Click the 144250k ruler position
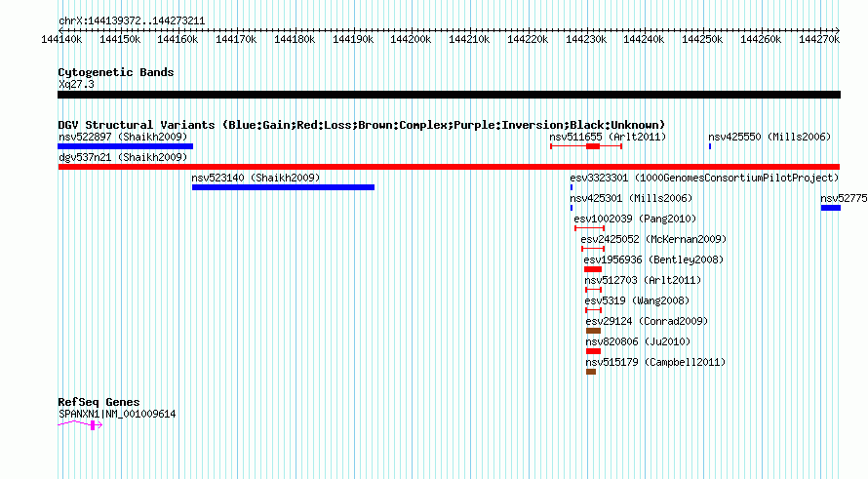The height and width of the screenshot is (479, 868). 702,39
